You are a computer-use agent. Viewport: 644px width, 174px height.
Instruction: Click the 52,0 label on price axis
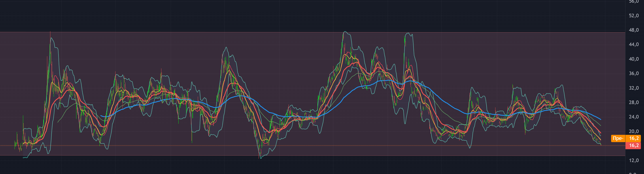pyautogui.click(x=634, y=15)
